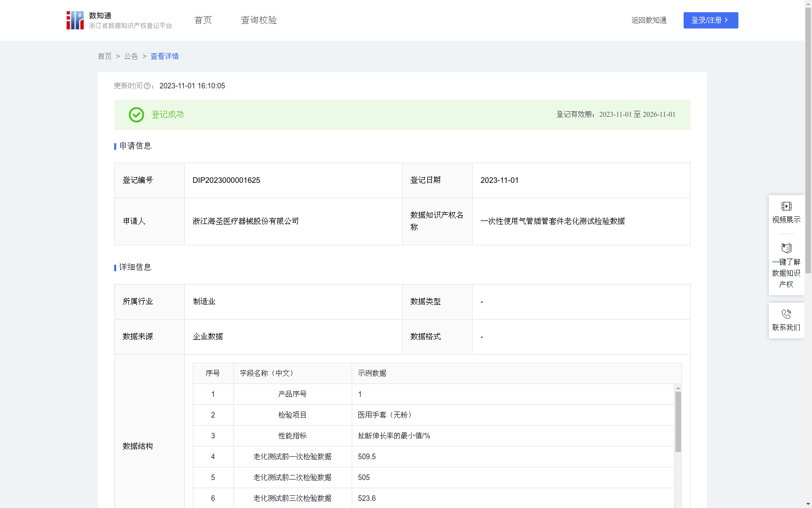Click the 申请信息 section heading
This screenshot has height=508, width=812.
point(136,146)
